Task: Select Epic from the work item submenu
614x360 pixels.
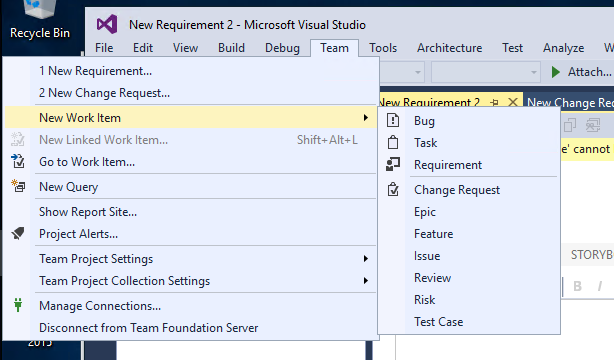Action: (425, 212)
